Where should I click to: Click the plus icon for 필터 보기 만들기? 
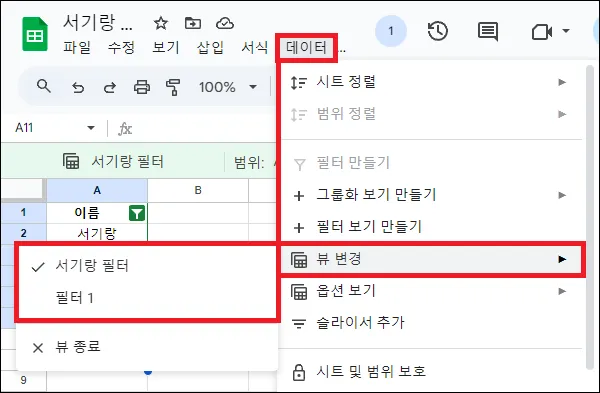[299, 228]
